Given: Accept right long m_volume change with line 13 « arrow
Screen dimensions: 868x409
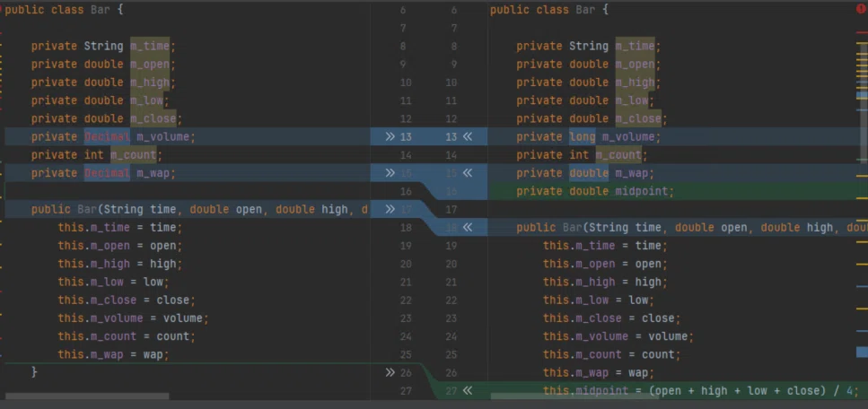Looking at the screenshot, I should tap(468, 136).
